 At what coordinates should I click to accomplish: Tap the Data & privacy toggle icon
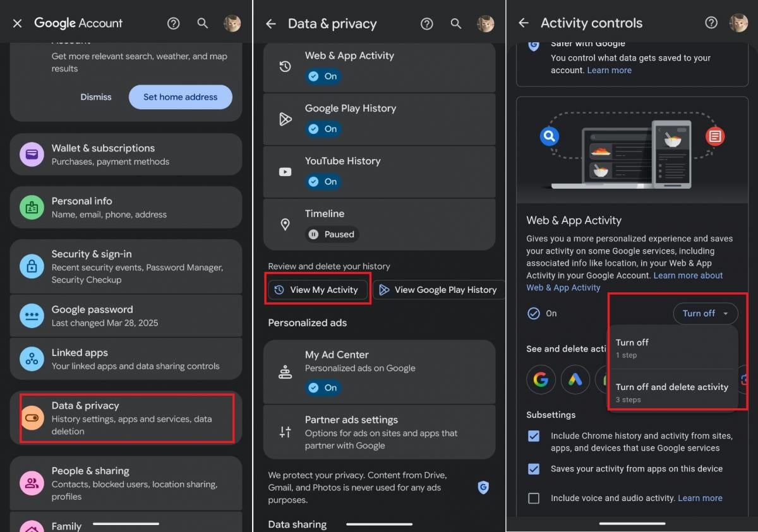pos(32,418)
